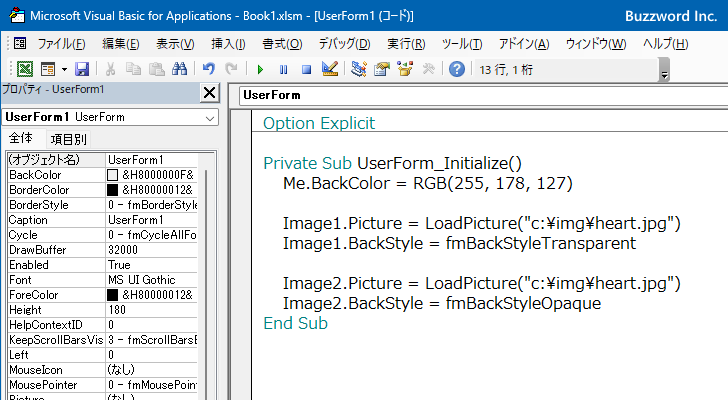The image size is (728, 400).
Task: Expand the UserForm1 object dropdown in Properties
Action: click(210, 118)
